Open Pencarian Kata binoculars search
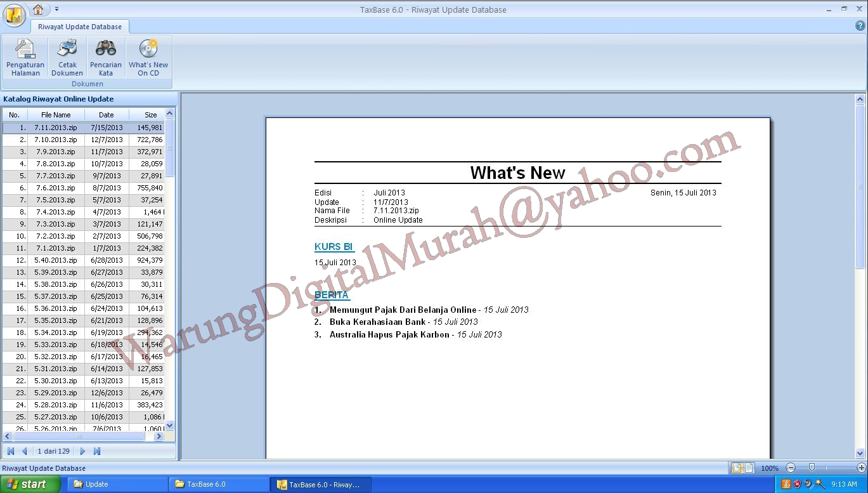 (106, 58)
